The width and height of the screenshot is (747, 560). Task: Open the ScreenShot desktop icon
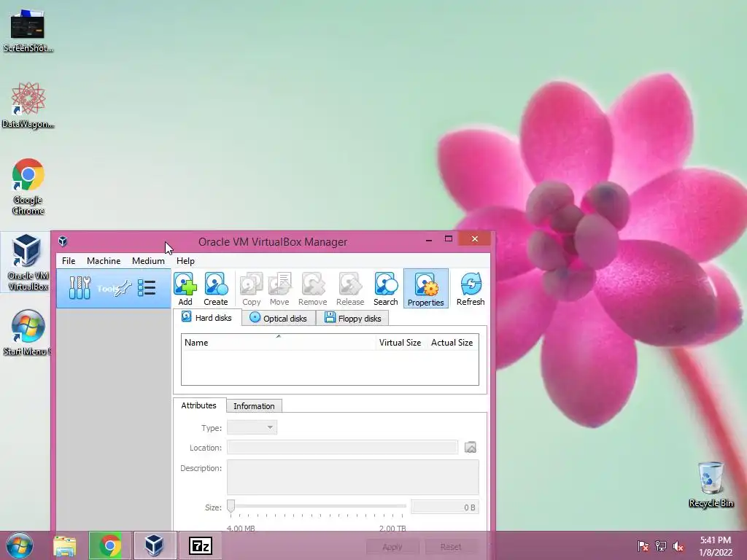tap(28, 29)
